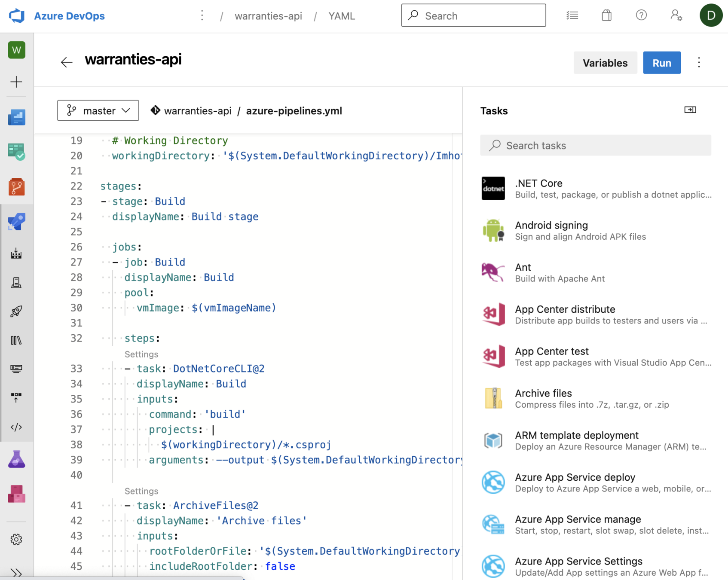
Task: Open the breadcrumb ellipsis menu
Action: coord(202,16)
